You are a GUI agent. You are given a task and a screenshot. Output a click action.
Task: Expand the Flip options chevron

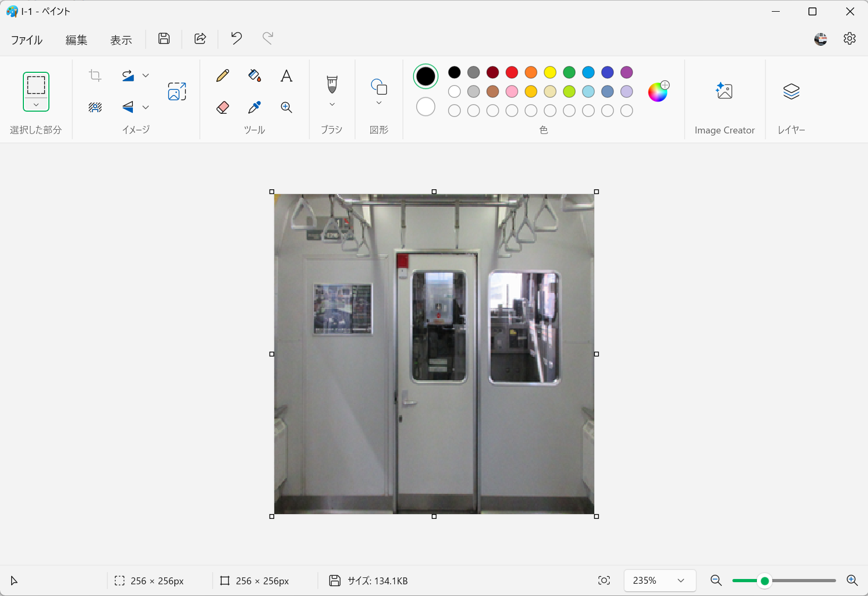click(x=146, y=107)
